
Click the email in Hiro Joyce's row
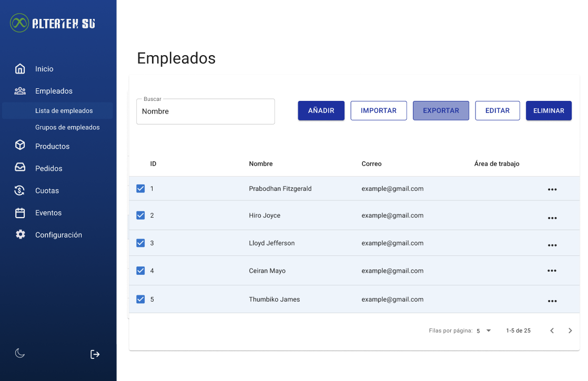tap(392, 215)
